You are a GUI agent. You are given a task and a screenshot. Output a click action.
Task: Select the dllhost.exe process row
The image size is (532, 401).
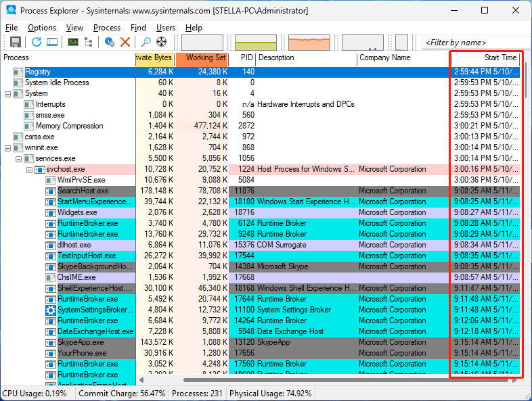(x=259, y=245)
